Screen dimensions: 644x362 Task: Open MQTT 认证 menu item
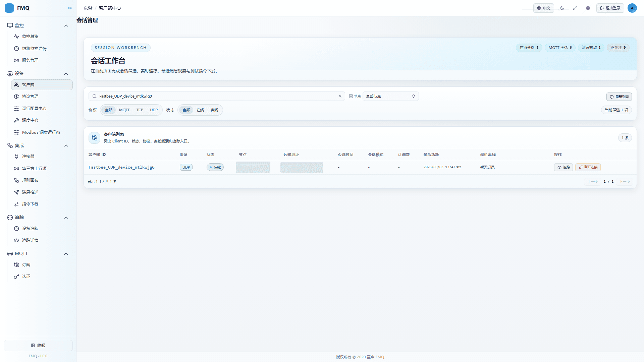pos(42,277)
